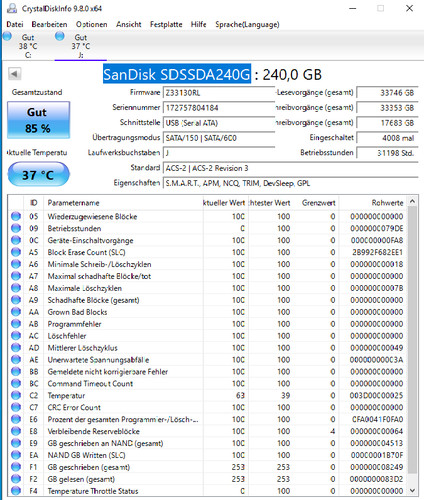Open the Festplatte menu

pyautogui.click(x=166, y=24)
